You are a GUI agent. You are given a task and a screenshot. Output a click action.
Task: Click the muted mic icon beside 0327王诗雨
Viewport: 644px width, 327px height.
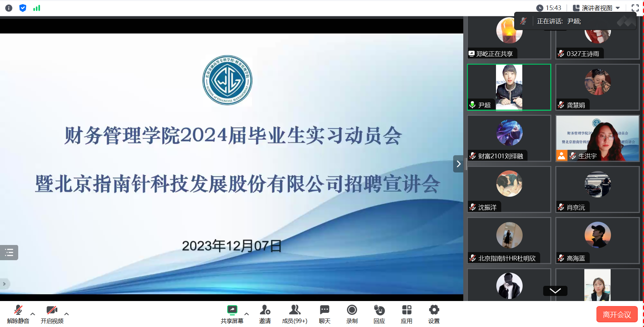pos(561,54)
